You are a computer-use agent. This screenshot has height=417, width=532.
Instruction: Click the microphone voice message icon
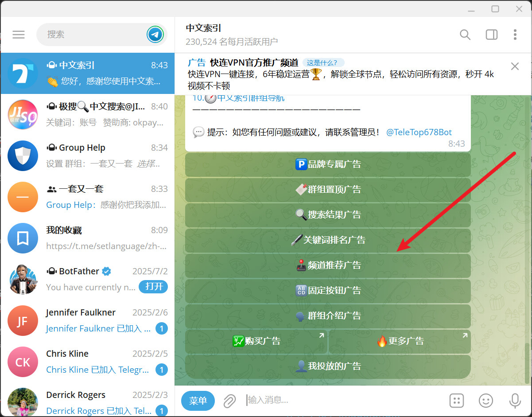coord(515,401)
